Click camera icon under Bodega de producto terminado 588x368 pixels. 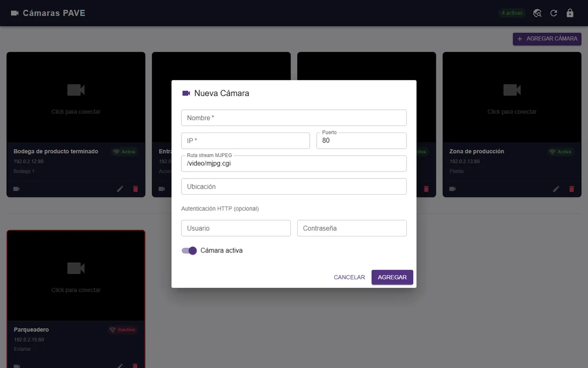point(17,189)
